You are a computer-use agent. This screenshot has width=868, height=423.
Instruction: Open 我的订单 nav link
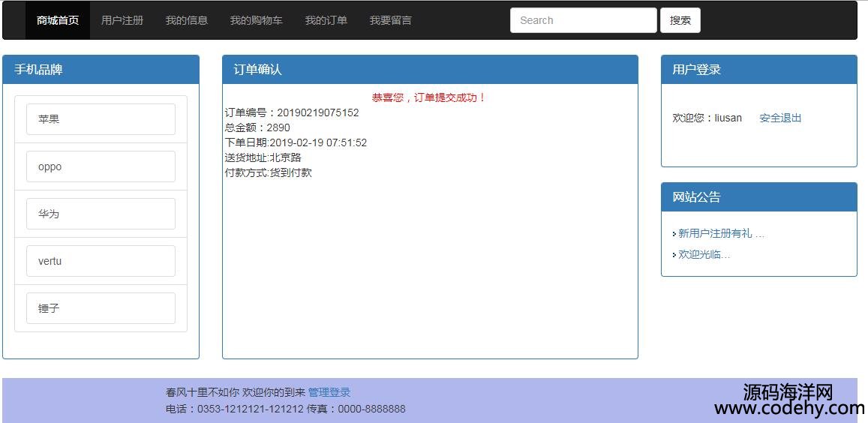tap(326, 20)
